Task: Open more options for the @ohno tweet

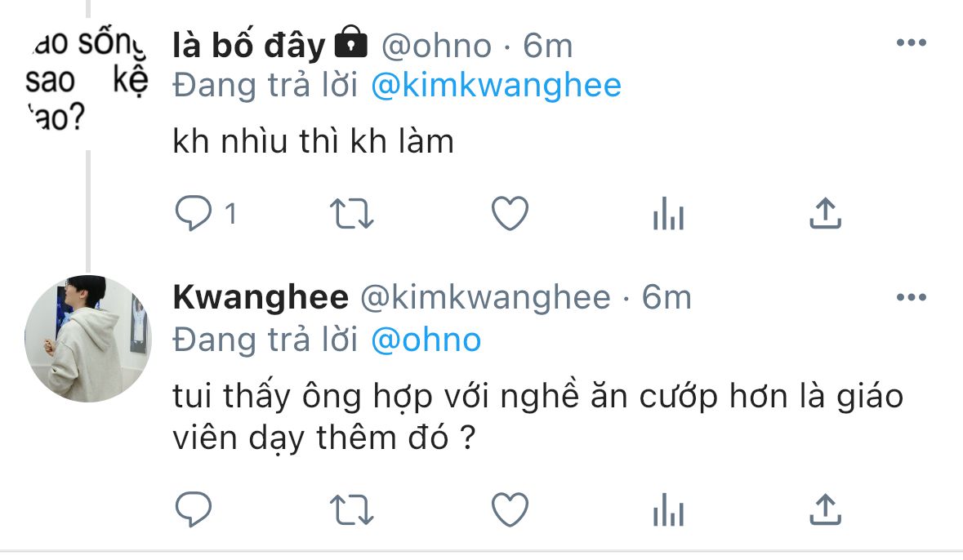Action: [911, 42]
